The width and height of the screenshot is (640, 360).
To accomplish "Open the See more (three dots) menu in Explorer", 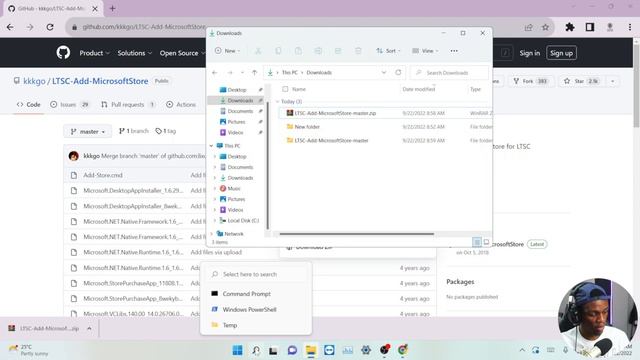I will coord(454,51).
